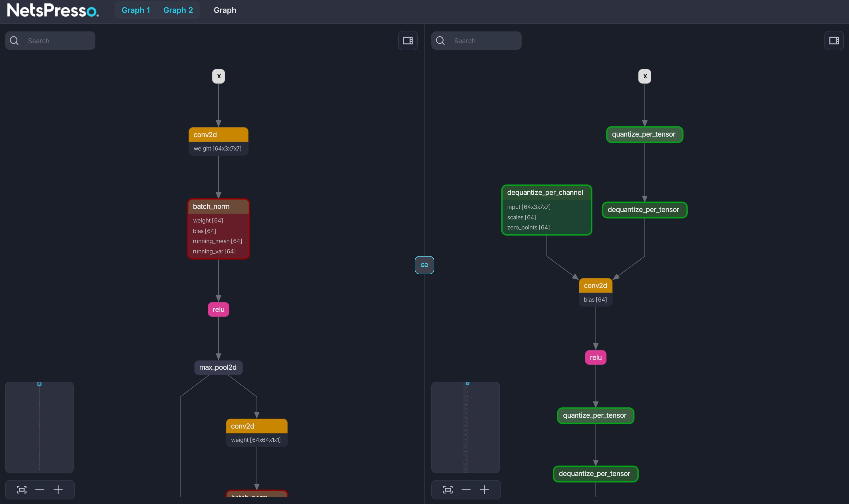Click the right graph minimap

click(x=465, y=427)
